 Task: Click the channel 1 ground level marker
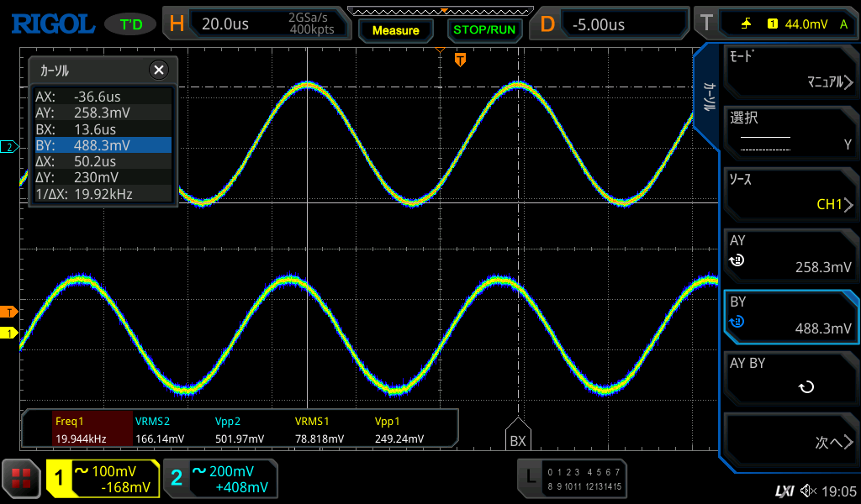point(9,333)
